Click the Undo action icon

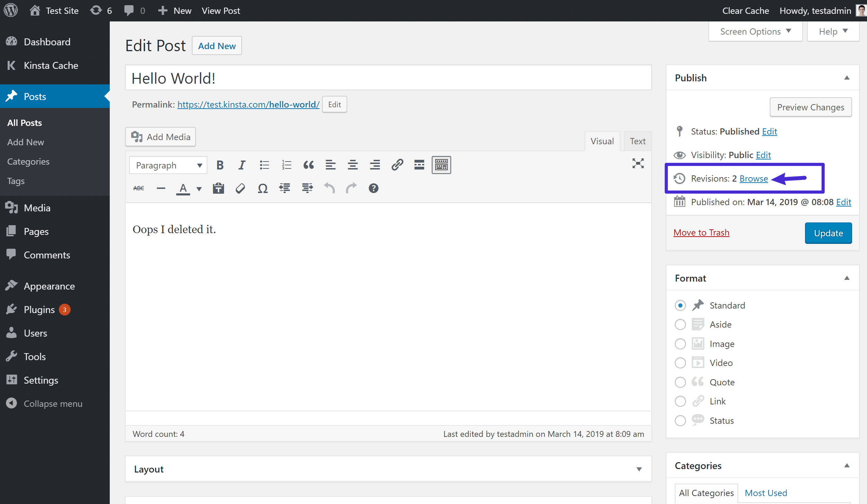click(329, 188)
